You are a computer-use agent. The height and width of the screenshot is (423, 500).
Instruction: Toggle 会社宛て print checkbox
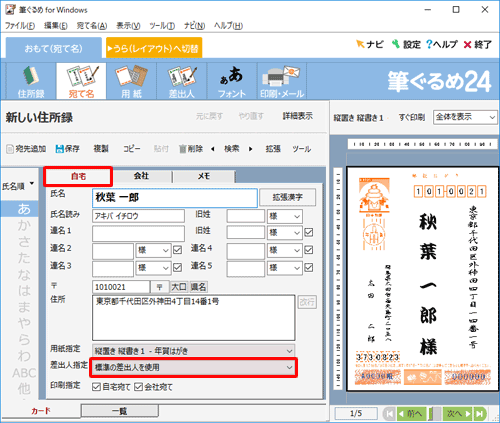tap(138, 387)
